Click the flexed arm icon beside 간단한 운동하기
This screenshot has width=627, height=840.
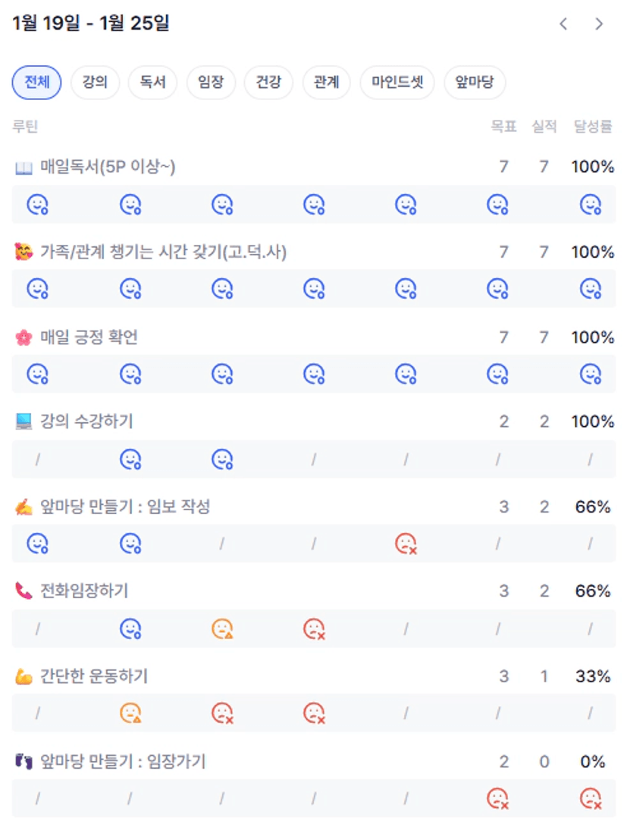click(x=24, y=676)
